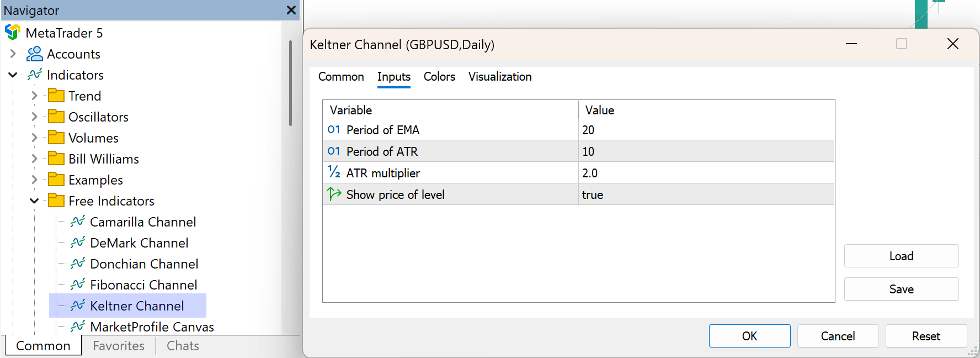980x358 pixels.
Task: Switch to the Common tab in dialog
Action: coord(341,77)
